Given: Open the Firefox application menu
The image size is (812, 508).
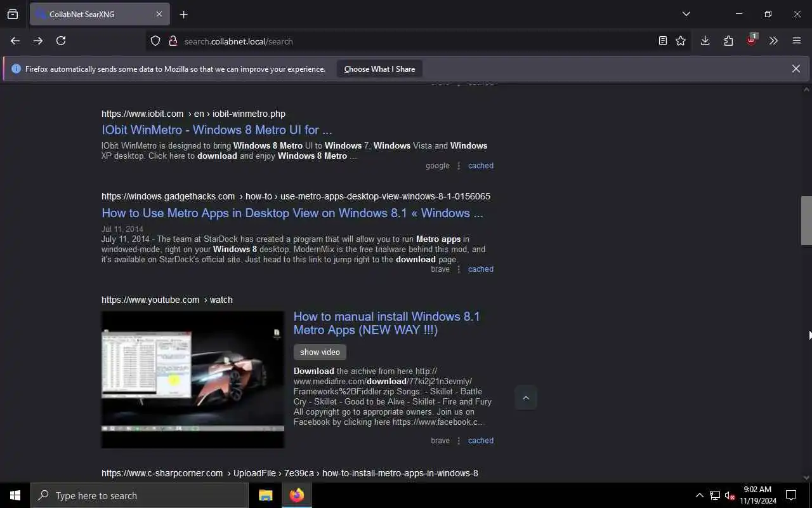Looking at the screenshot, I should (x=797, y=41).
